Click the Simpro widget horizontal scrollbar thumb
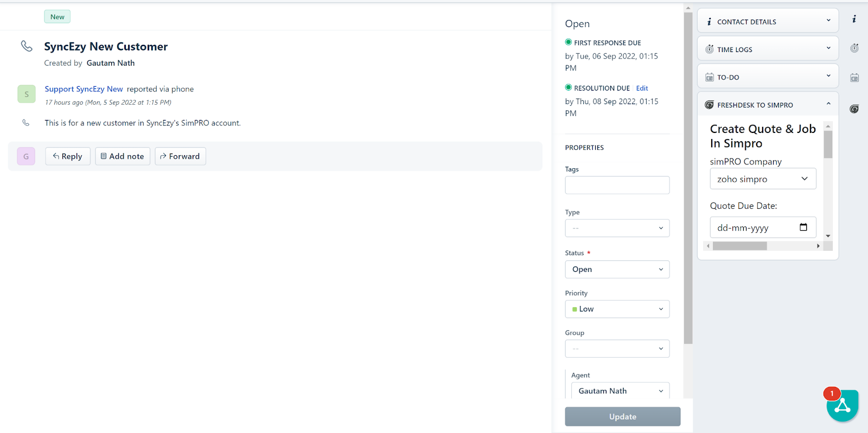 pyautogui.click(x=739, y=246)
